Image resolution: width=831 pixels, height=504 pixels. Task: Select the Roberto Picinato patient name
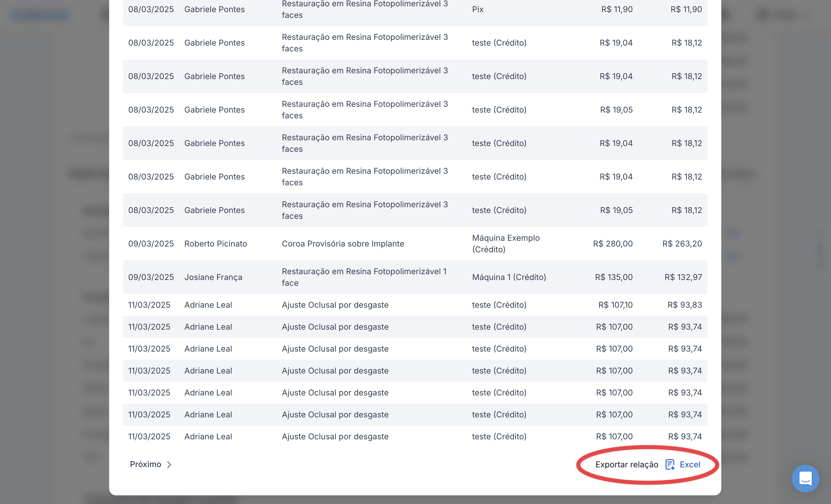[x=215, y=243]
